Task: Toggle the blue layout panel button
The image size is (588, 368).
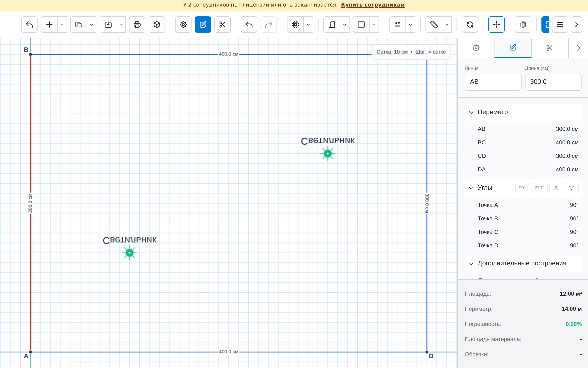Action: [545, 25]
